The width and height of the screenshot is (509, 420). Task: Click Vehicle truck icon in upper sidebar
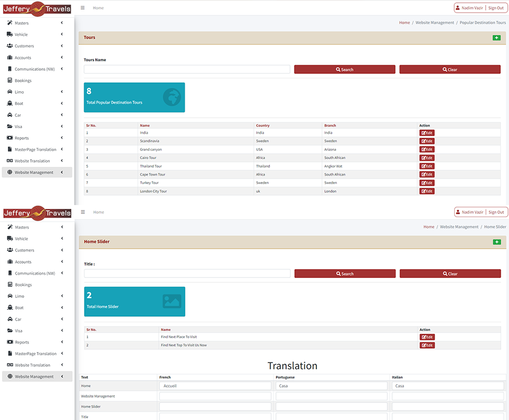tap(9, 34)
